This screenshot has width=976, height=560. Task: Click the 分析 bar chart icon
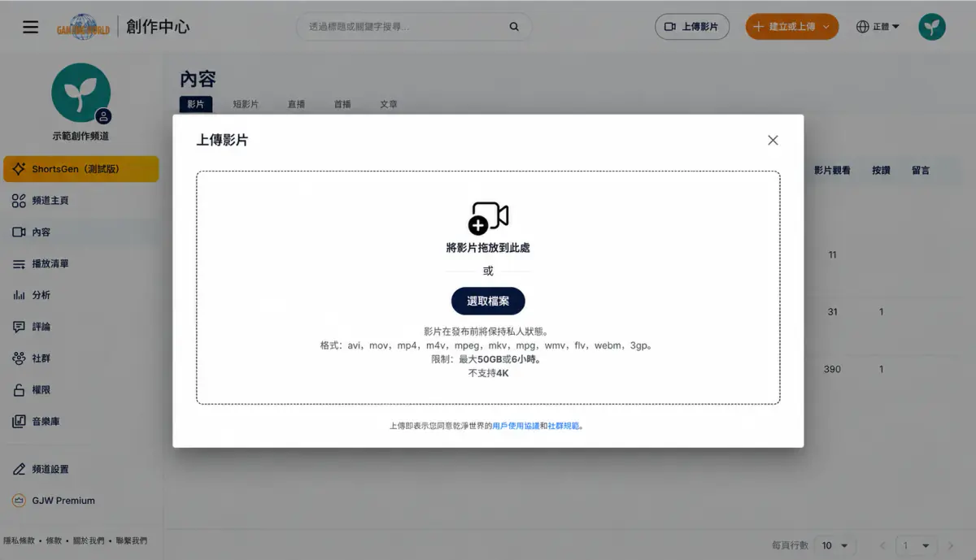[x=19, y=295]
